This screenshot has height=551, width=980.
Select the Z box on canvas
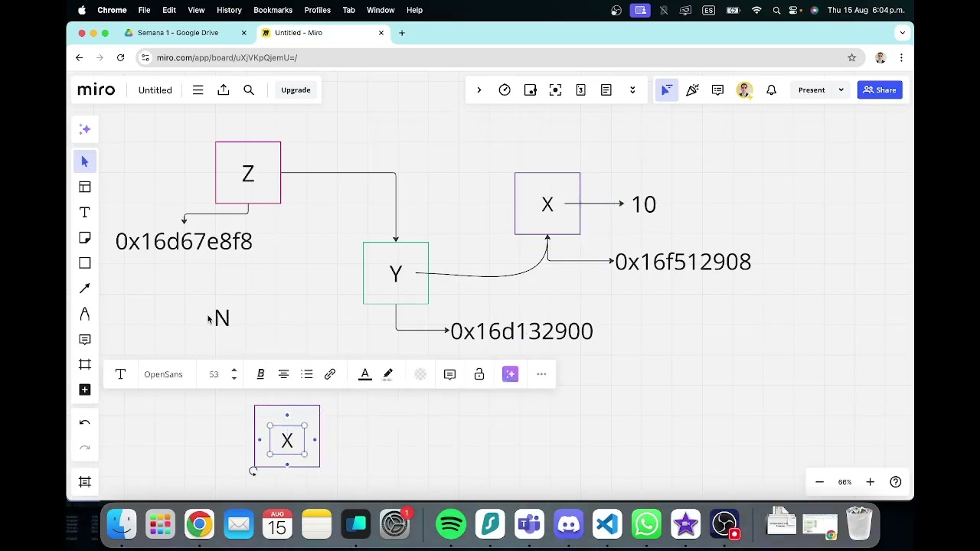click(x=248, y=173)
